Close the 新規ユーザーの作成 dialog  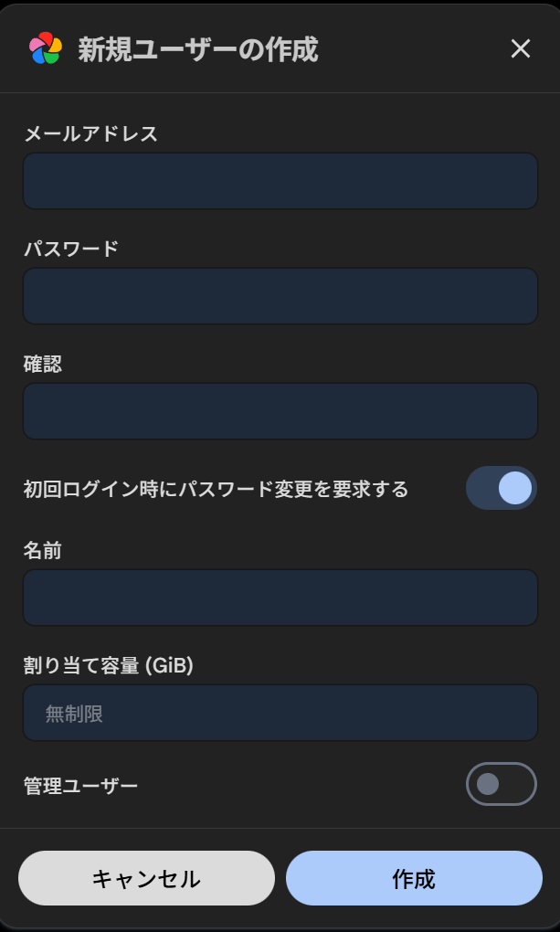pyautogui.click(x=521, y=48)
